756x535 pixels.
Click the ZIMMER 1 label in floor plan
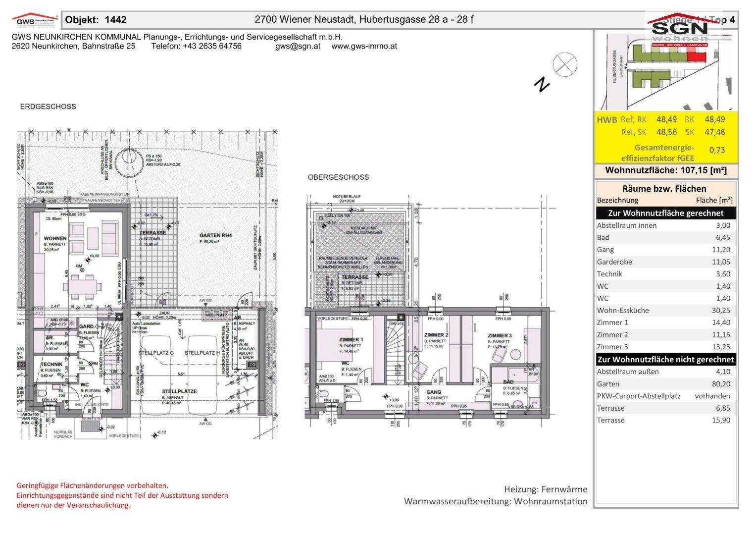pyautogui.click(x=351, y=339)
